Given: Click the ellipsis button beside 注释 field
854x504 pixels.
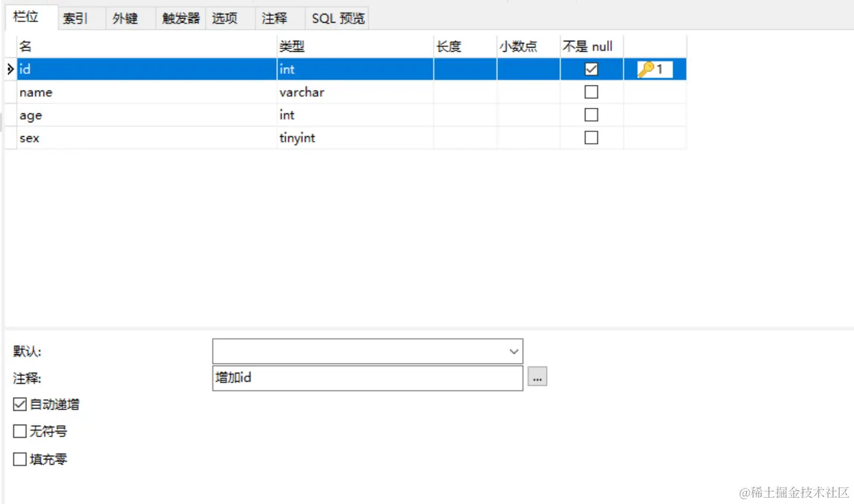Looking at the screenshot, I should coord(537,377).
